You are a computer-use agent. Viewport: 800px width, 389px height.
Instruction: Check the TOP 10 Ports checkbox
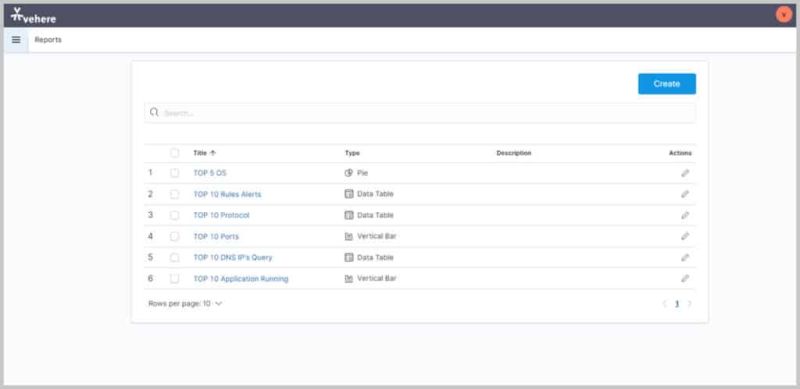[174, 236]
